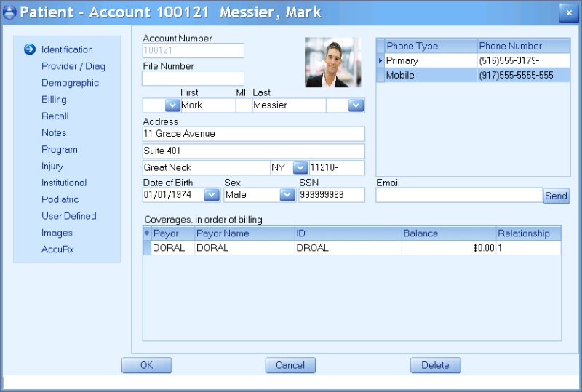Go to Provider / Diag section

[73, 66]
